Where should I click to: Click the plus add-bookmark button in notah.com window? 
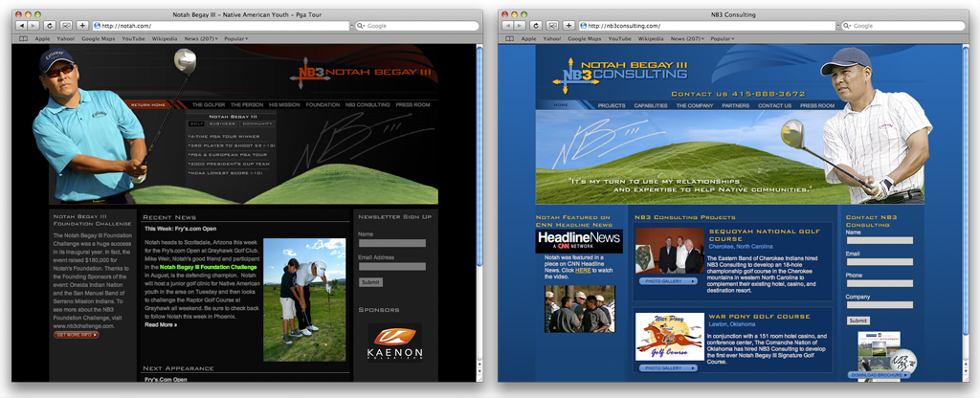tap(82, 26)
